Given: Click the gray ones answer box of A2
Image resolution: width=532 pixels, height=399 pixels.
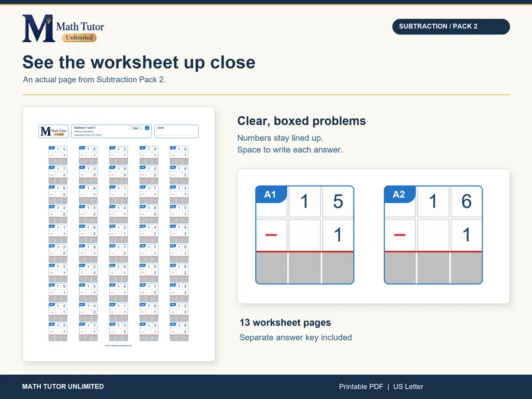Looking at the screenshot, I should click(x=466, y=268).
